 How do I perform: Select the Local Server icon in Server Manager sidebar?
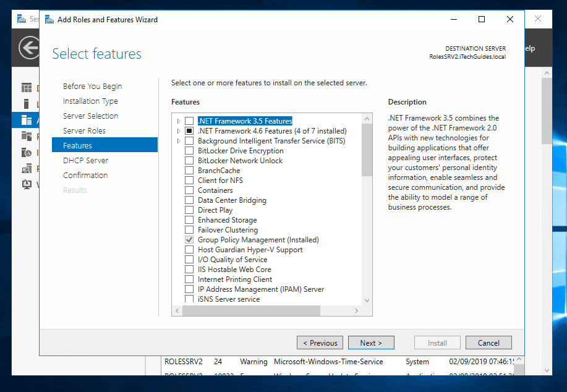[26, 104]
